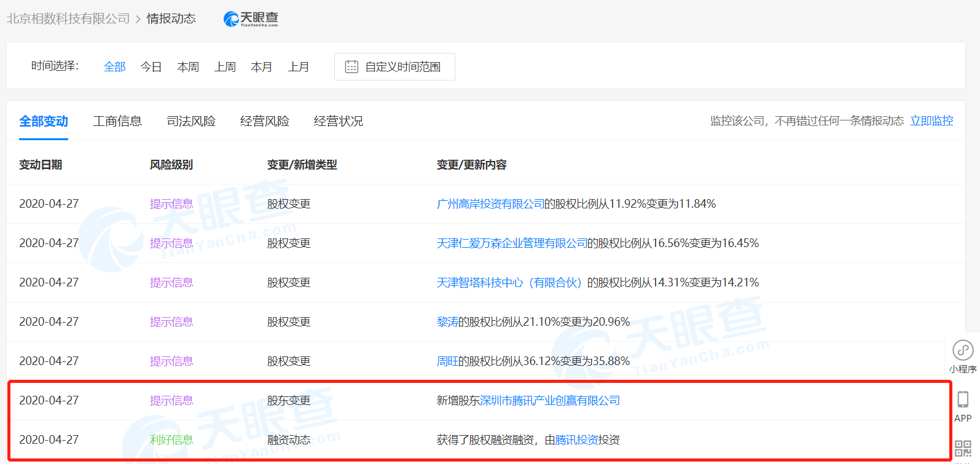Click 股权变更 in 黎涛 row
The height and width of the screenshot is (464, 980).
[x=289, y=321]
